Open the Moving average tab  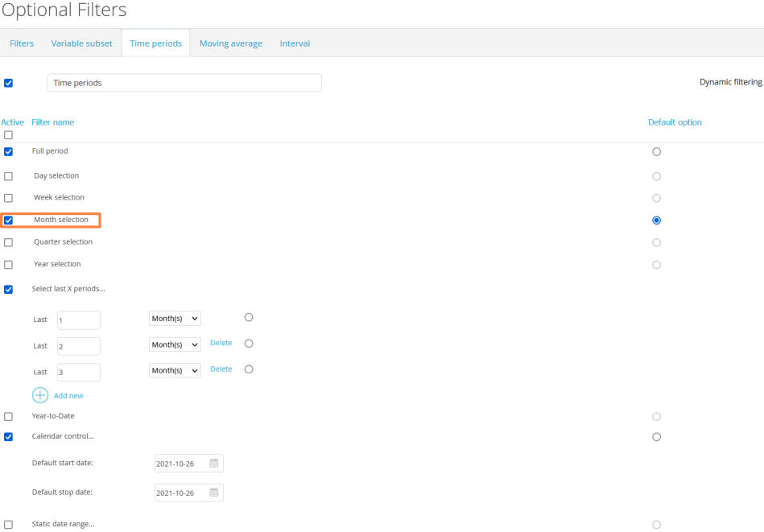coord(230,43)
